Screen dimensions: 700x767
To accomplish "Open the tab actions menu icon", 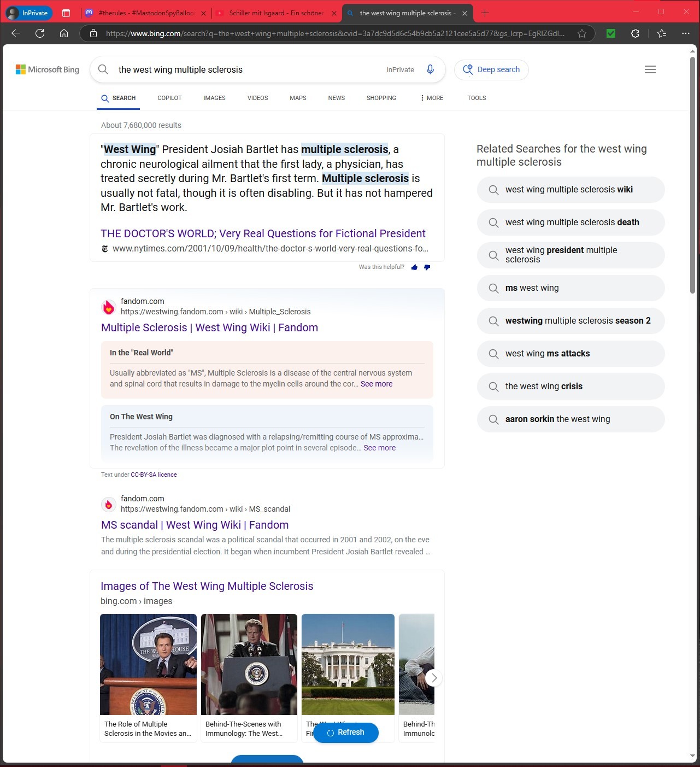I will pyautogui.click(x=66, y=13).
